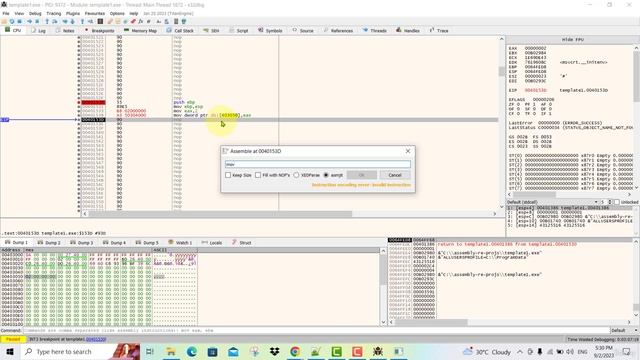Click the weather 30°C Cloudy widget
Image resolution: width=640 pixels, height=360 pixels.
[487, 351]
